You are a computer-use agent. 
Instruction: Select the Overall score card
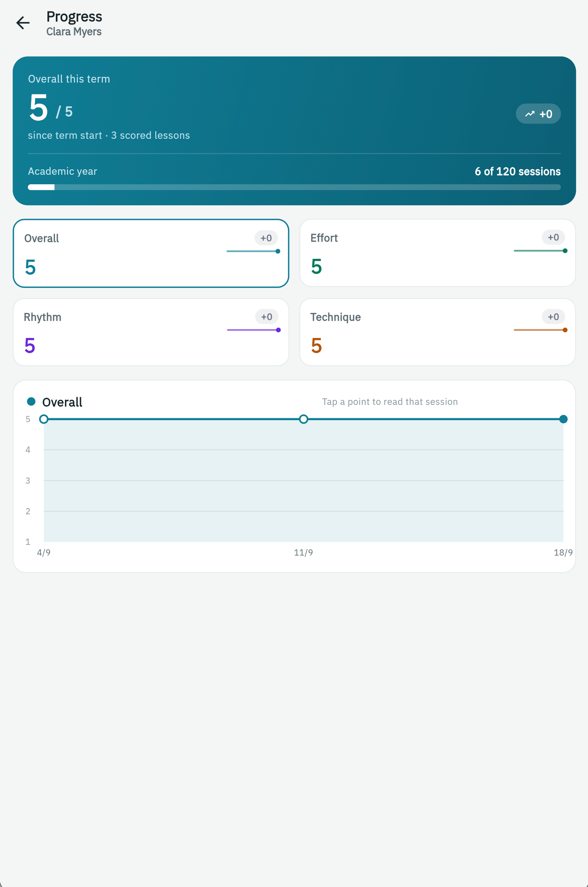coord(151,253)
